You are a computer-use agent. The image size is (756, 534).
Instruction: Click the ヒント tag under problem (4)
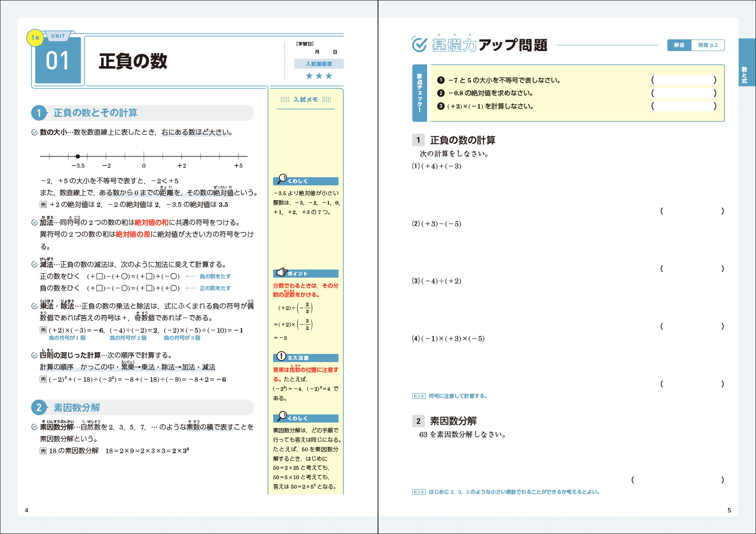coord(419,396)
